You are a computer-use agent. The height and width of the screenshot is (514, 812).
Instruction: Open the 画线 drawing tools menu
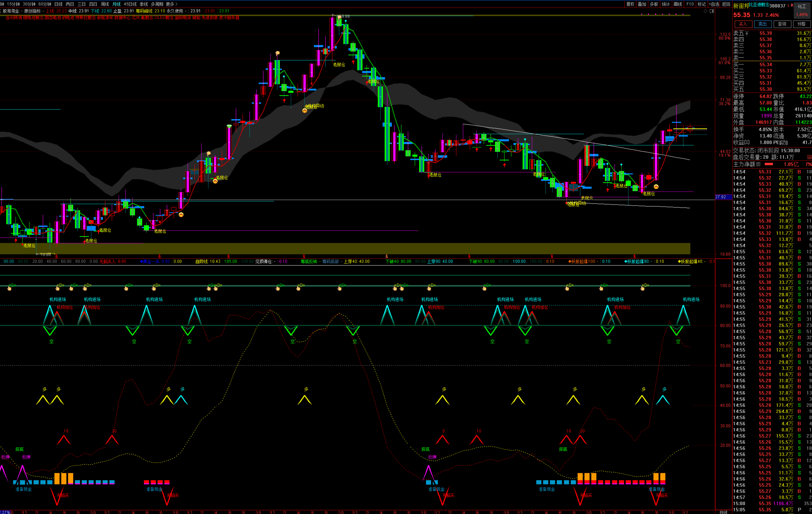(677, 4)
